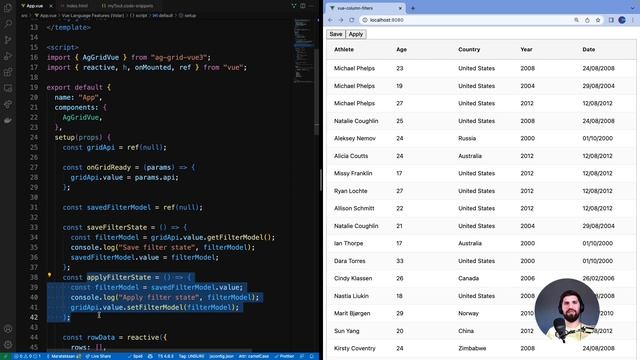Screen dimensions: 640x360
Task: Click the Zimbabwe country cell
Action: coord(472,349)
